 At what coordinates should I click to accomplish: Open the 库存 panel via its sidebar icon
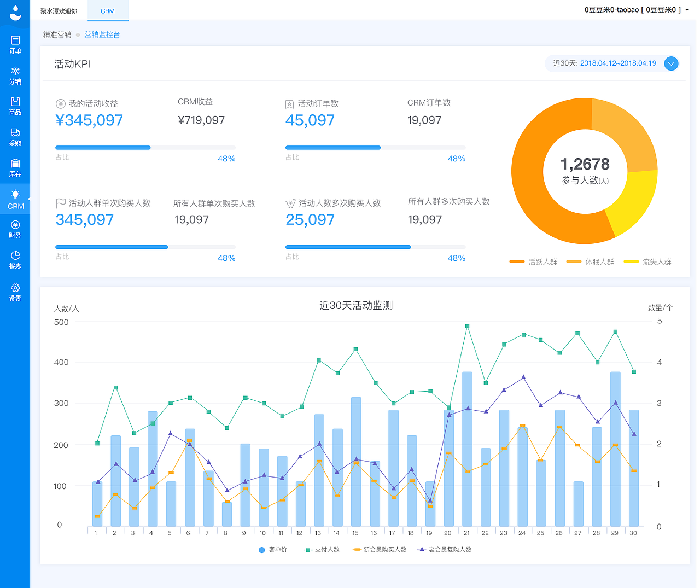[x=15, y=167]
